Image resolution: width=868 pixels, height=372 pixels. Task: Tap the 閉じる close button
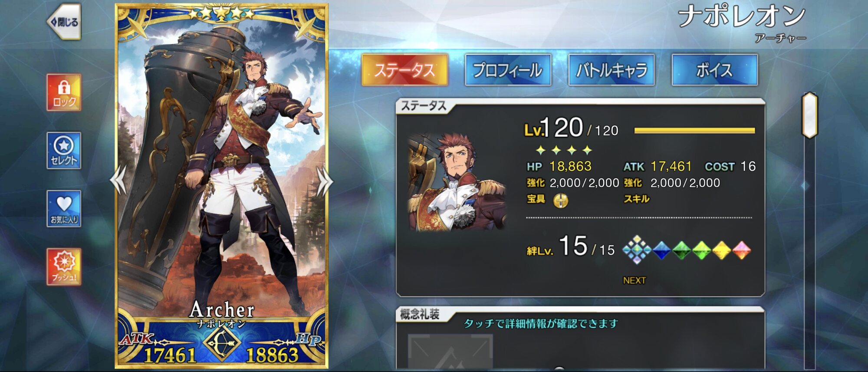coord(64,22)
